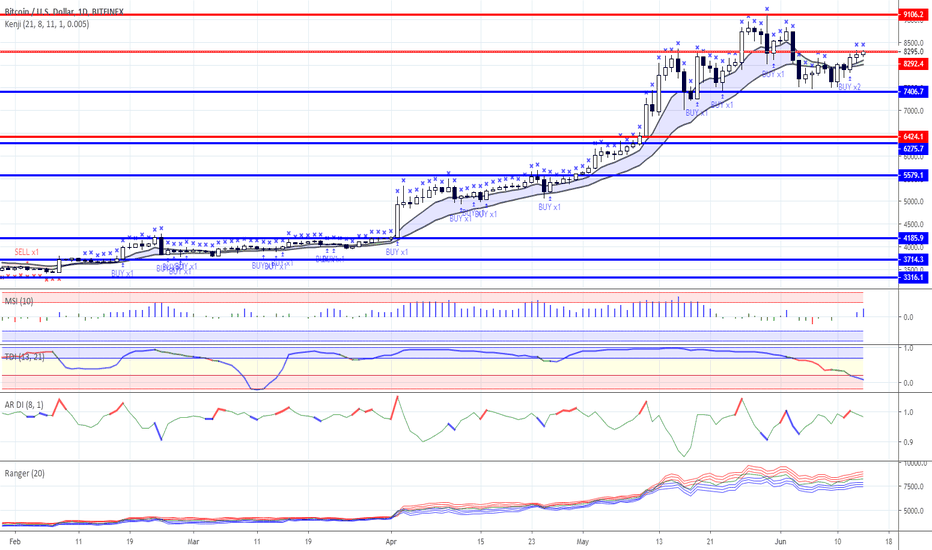Click the 18 date label on time axis
The height and width of the screenshot is (550, 932).
(889, 542)
